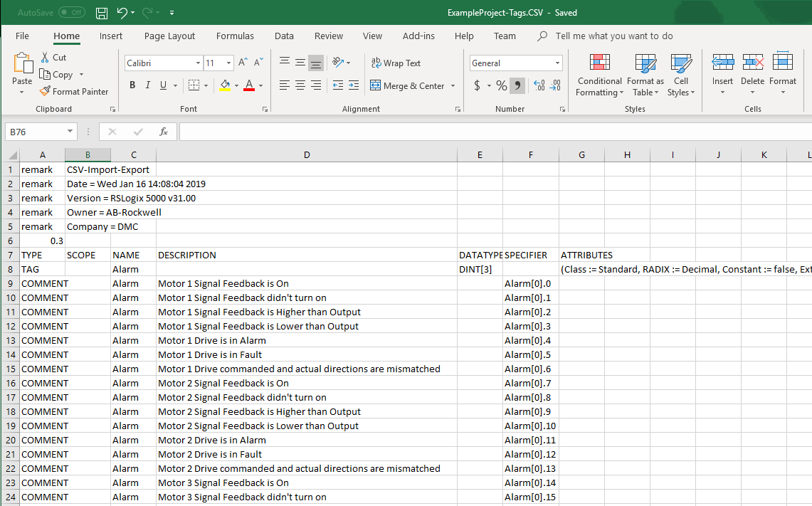812x506 pixels.
Task: Click the Borders icon
Action: pyautogui.click(x=194, y=85)
